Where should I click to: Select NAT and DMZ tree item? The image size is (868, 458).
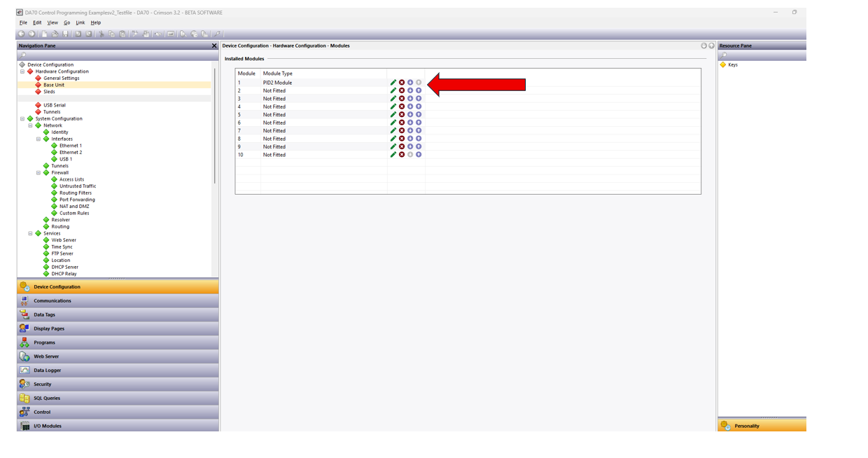(74, 207)
